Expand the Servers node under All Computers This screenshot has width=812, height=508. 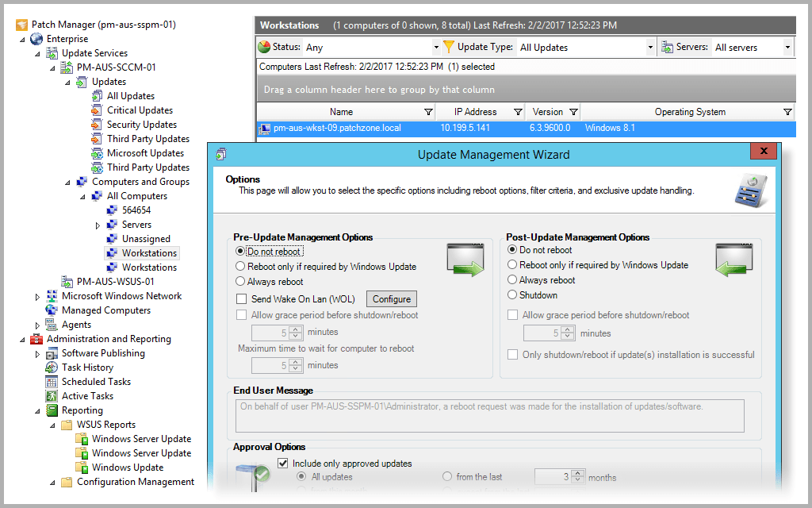[98, 224]
